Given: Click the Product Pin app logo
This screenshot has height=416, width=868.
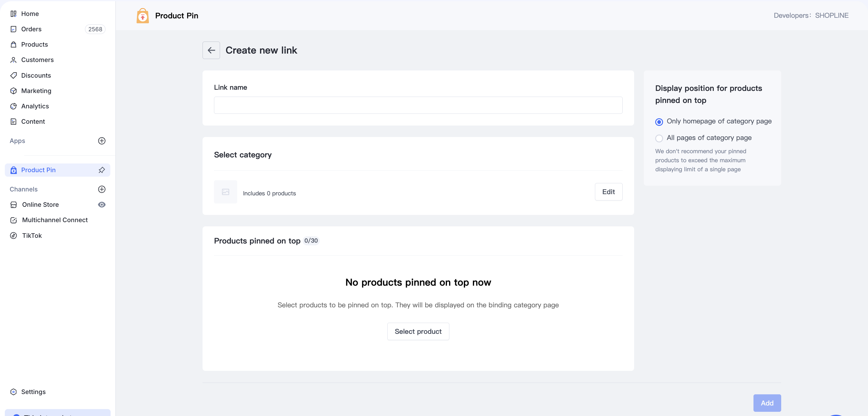Looking at the screenshot, I should [x=143, y=15].
